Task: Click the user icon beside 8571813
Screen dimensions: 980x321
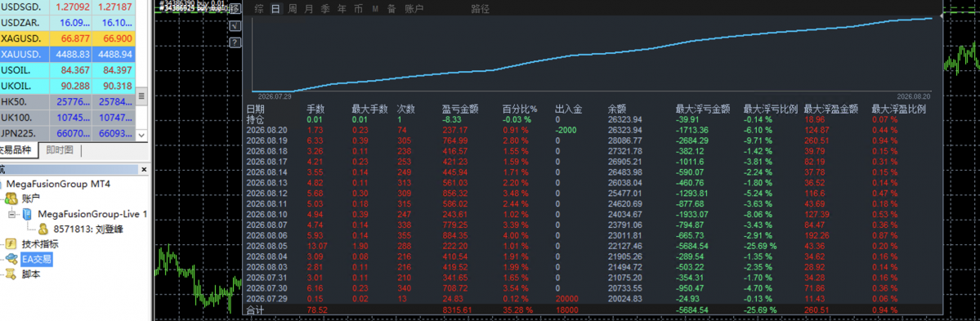Action: click(x=43, y=230)
